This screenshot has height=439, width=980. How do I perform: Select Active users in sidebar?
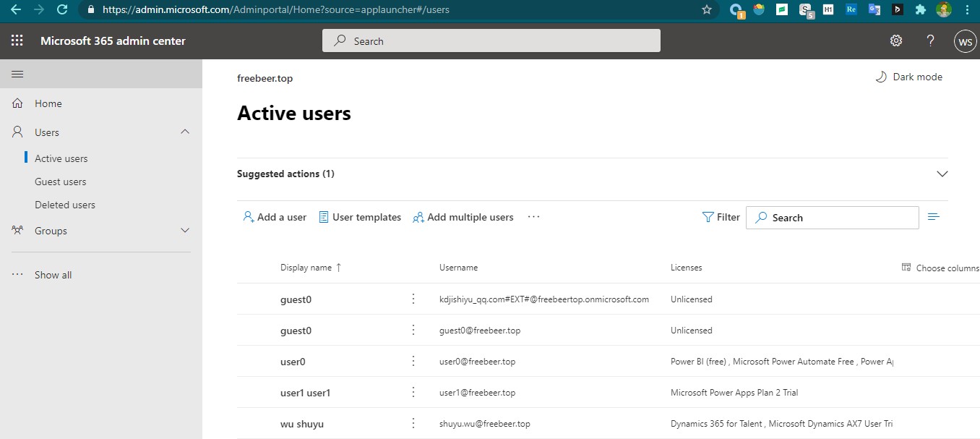pyautogui.click(x=61, y=158)
